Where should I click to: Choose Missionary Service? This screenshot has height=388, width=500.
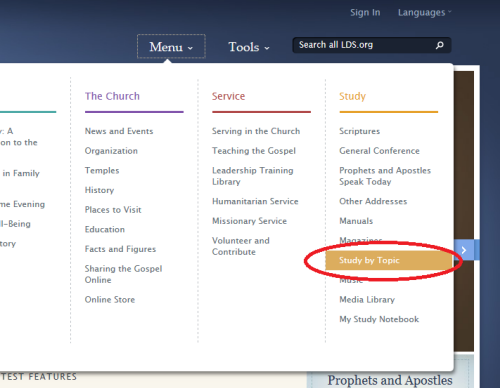tap(249, 221)
